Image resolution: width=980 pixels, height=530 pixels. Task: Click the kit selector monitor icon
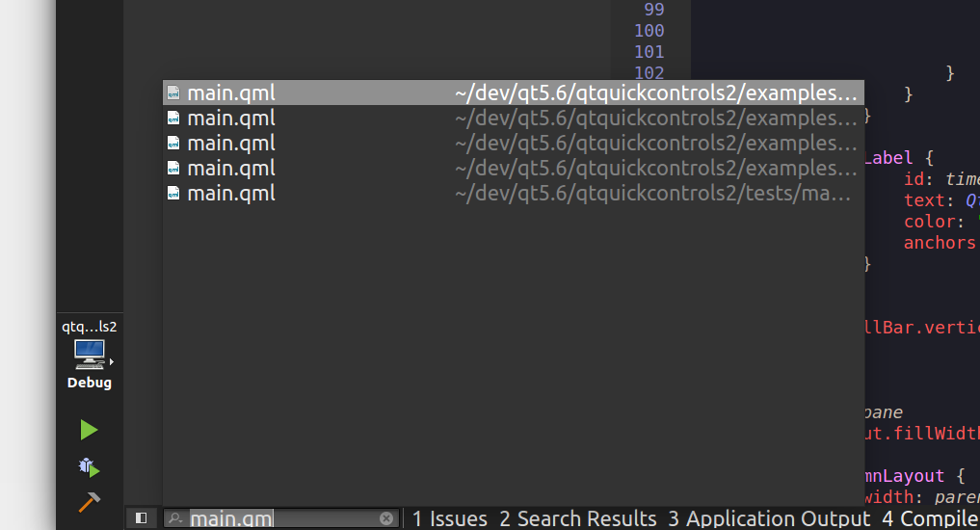coord(89,354)
